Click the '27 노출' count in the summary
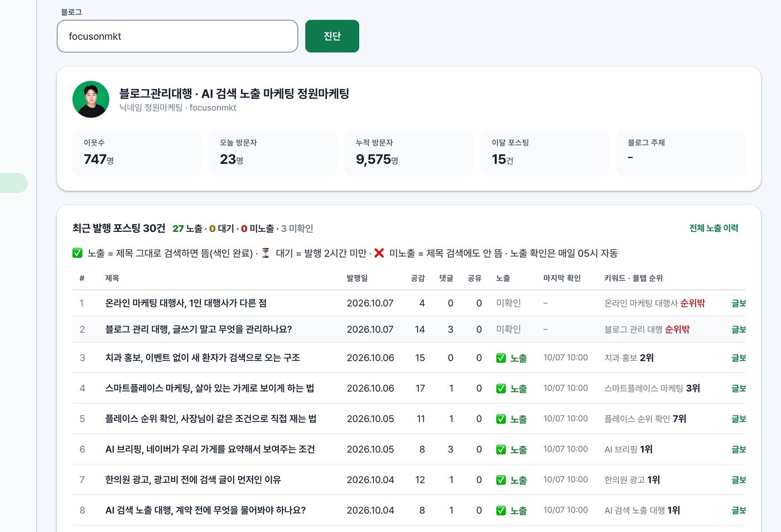Viewport: 781px width, 532px height. [187, 229]
